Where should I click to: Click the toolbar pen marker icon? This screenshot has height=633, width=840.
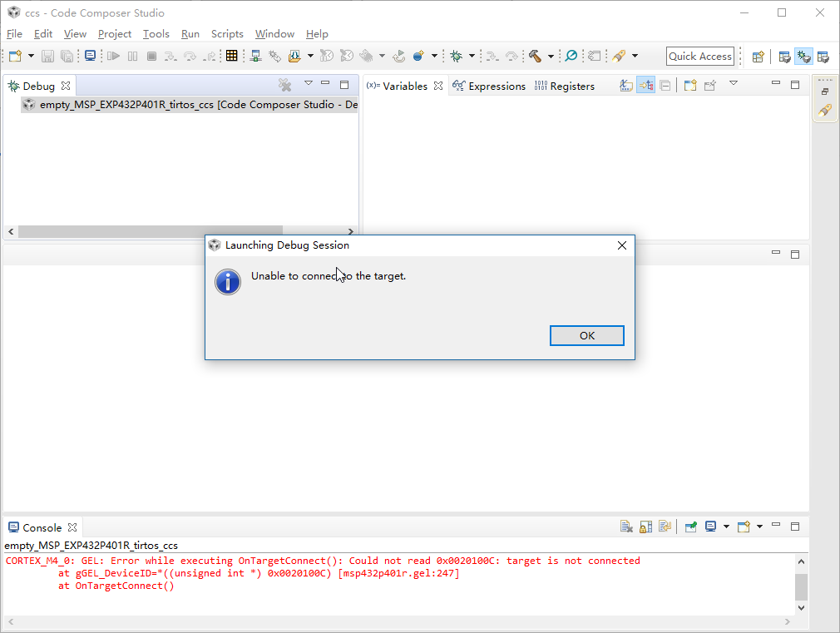pyautogui.click(x=619, y=56)
